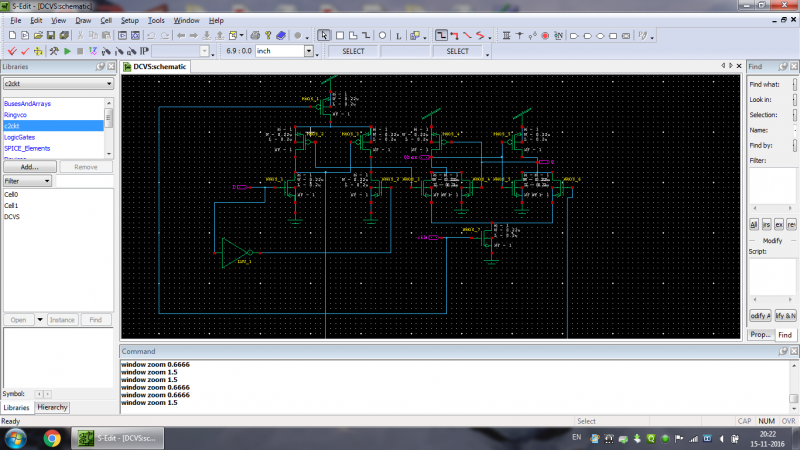This screenshot has width=800, height=450.
Task: Click the yellow question mark help icon
Action: [x=268, y=36]
